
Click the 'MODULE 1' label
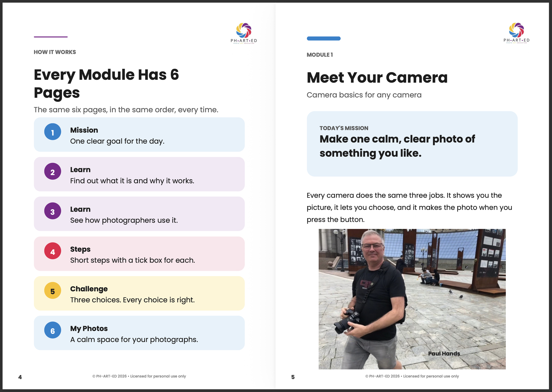320,55
